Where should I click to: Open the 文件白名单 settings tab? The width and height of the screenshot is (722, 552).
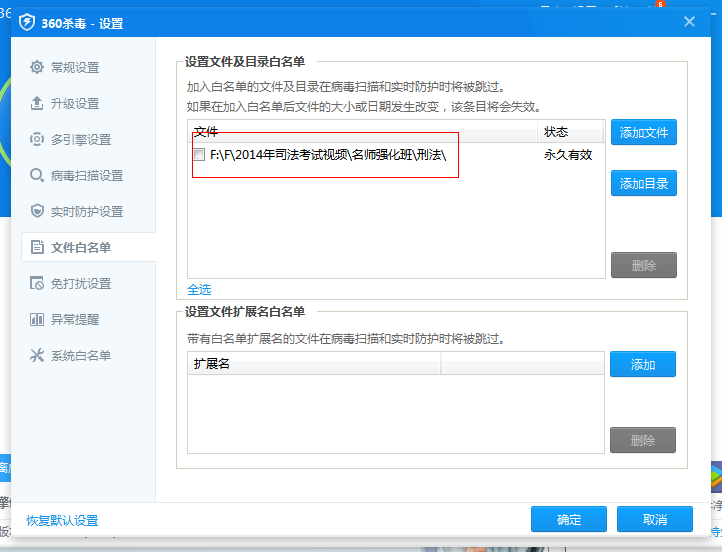(80, 247)
